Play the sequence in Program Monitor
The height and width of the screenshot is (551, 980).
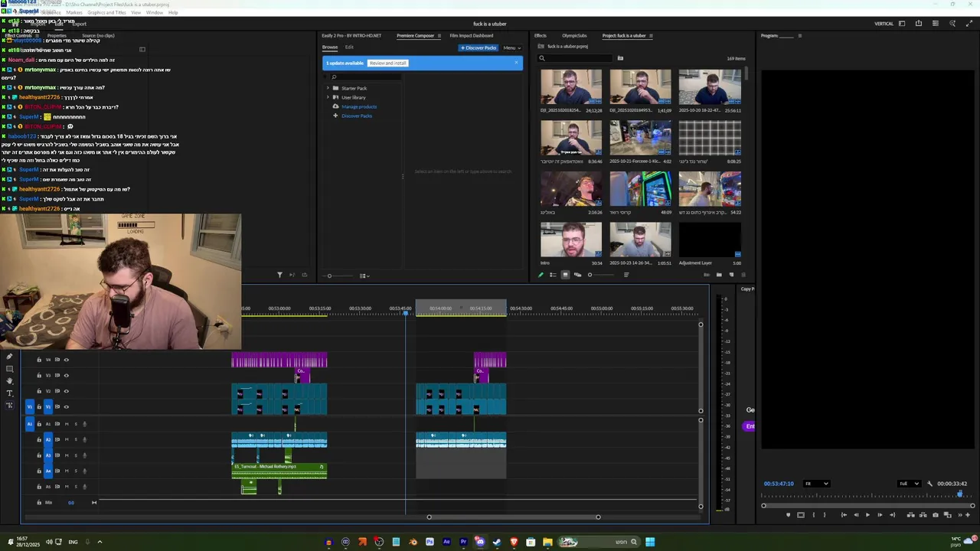click(867, 515)
